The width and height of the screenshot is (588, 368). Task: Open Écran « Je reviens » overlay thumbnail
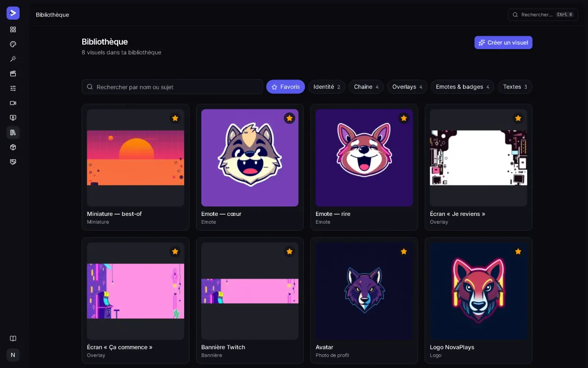point(479,158)
